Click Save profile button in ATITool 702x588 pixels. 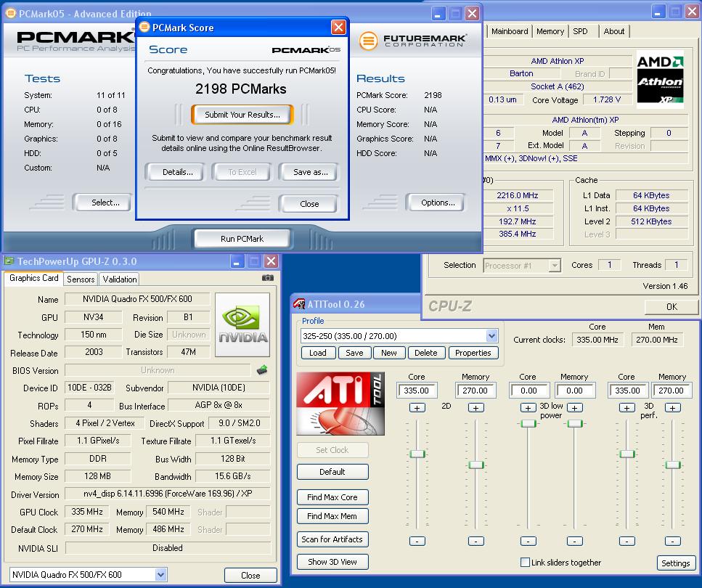click(354, 353)
